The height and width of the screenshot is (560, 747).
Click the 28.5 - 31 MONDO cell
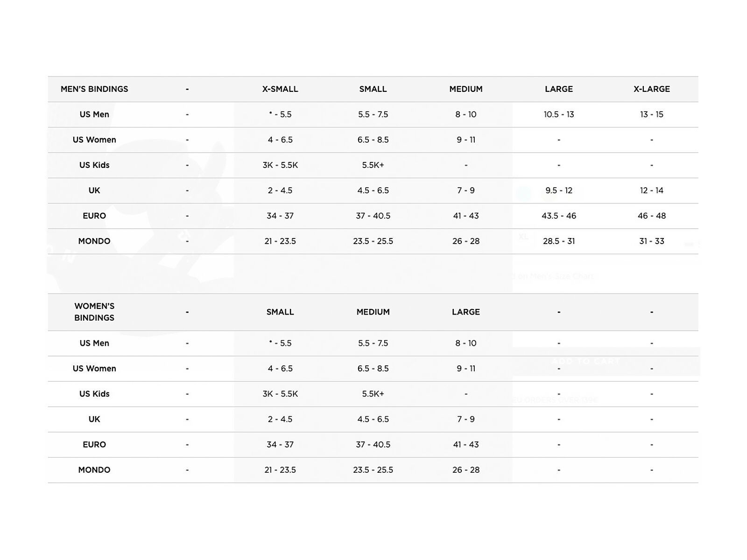click(x=558, y=241)
